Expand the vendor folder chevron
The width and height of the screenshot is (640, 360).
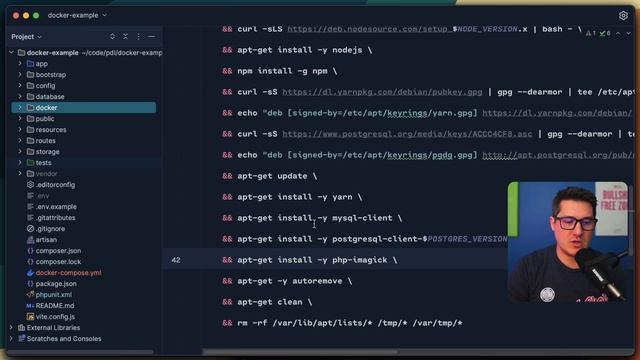tap(20, 174)
